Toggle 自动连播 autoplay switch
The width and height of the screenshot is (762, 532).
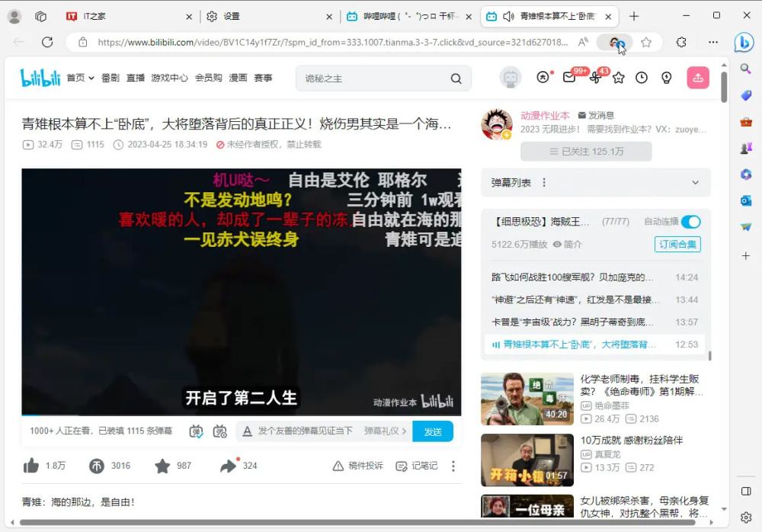tap(690, 222)
